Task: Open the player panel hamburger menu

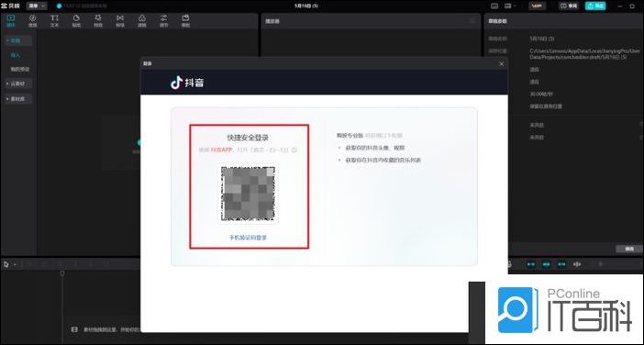Action: tap(472, 21)
